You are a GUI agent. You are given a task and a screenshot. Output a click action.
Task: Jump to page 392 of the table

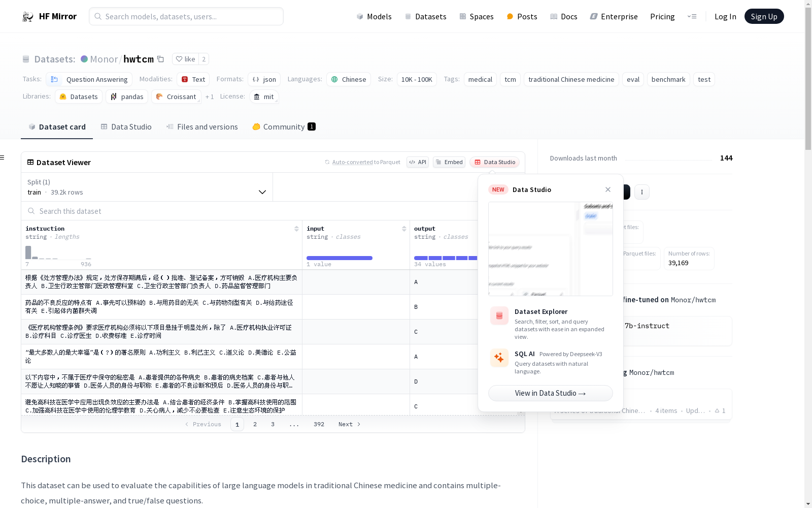click(319, 424)
